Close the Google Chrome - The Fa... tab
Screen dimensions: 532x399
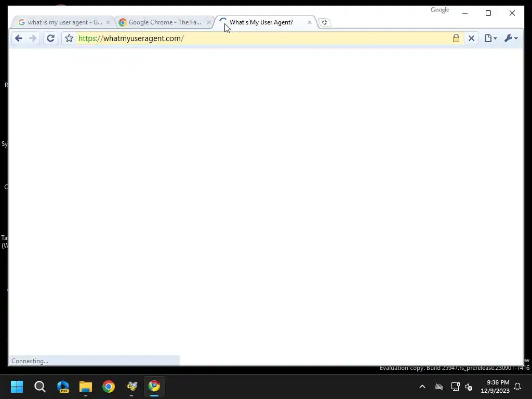(209, 22)
